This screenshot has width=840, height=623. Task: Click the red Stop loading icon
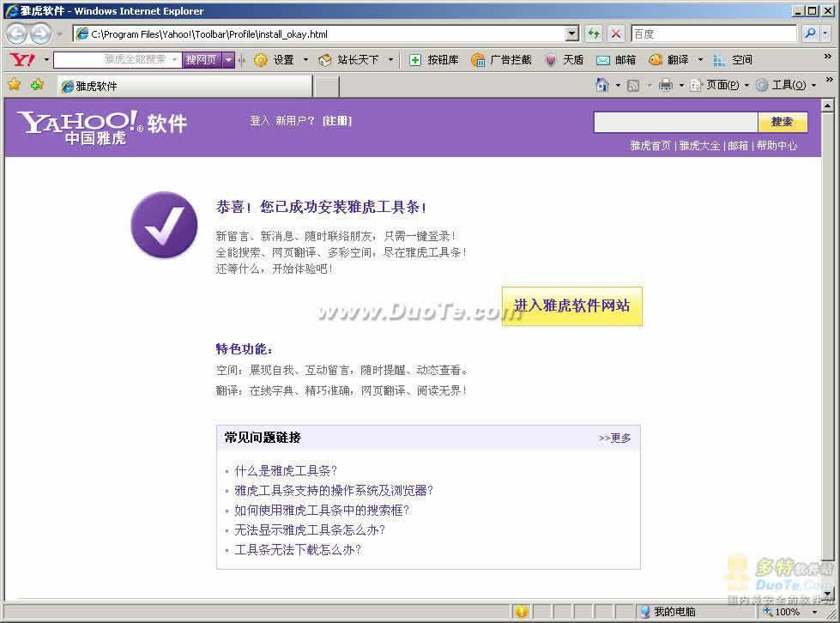[x=616, y=33]
